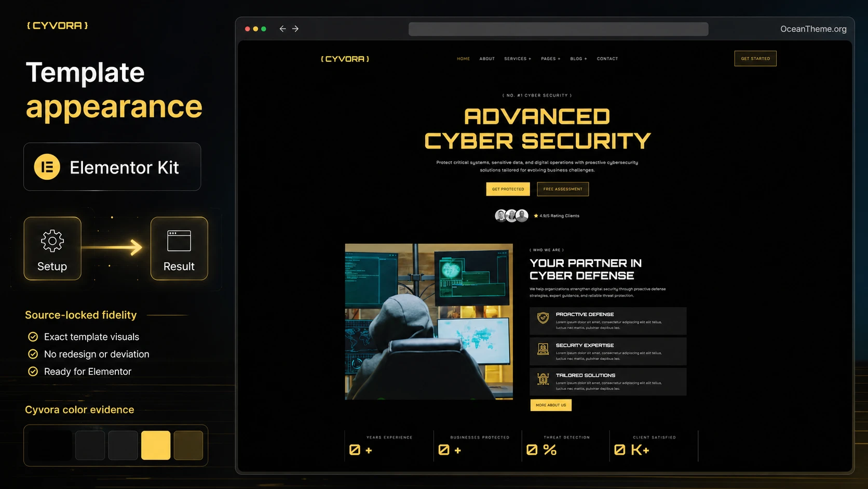Expand the Pages menu dropdown
This screenshot has height=489, width=868.
[x=550, y=59]
